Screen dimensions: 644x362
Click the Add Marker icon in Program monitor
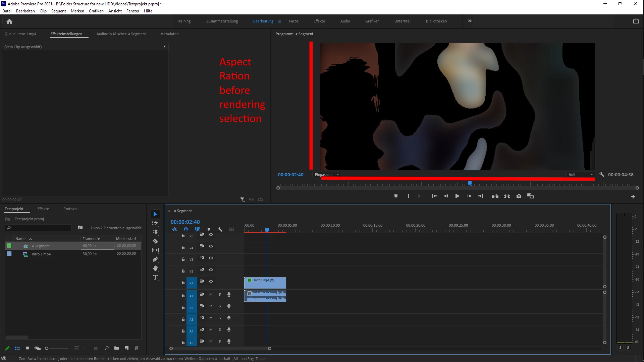[396, 196]
